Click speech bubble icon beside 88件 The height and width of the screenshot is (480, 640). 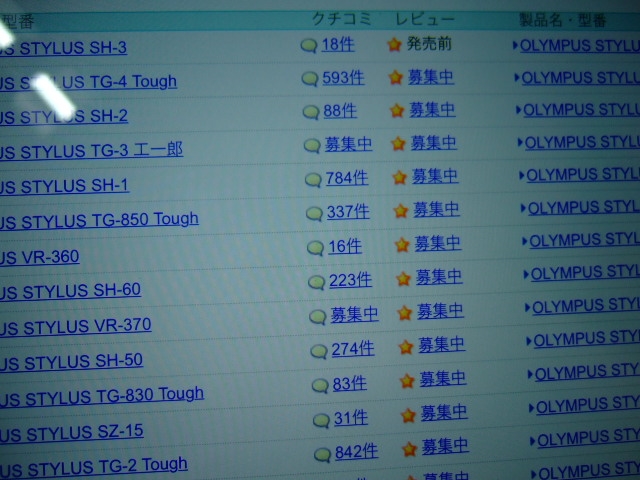[x=311, y=112]
